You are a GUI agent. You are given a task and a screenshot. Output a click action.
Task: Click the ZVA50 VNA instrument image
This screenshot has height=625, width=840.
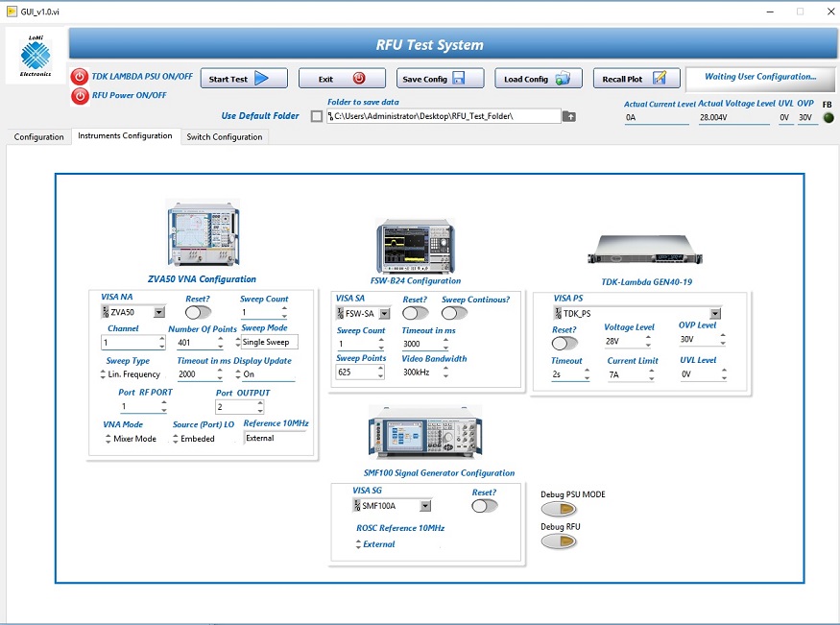coord(203,234)
